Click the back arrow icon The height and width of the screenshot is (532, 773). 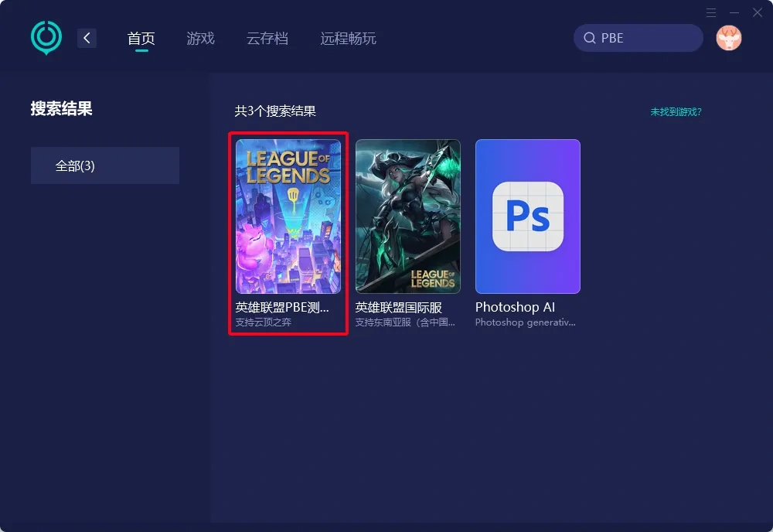point(87,37)
